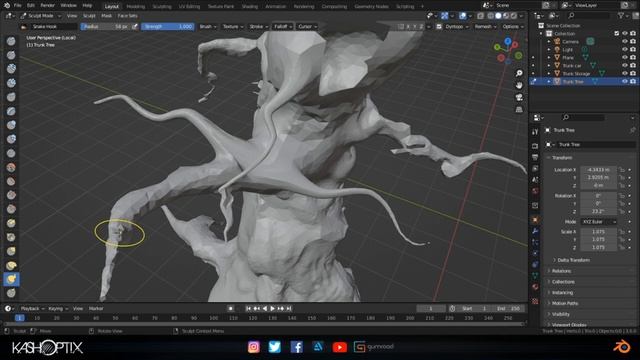Click the timeline play button
Screen dimensions: 640x360
[273, 309]
